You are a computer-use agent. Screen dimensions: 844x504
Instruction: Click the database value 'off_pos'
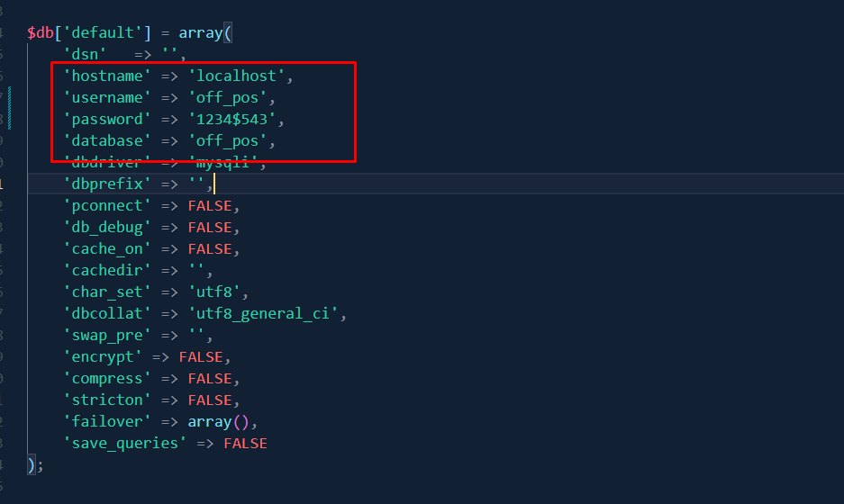231,140
